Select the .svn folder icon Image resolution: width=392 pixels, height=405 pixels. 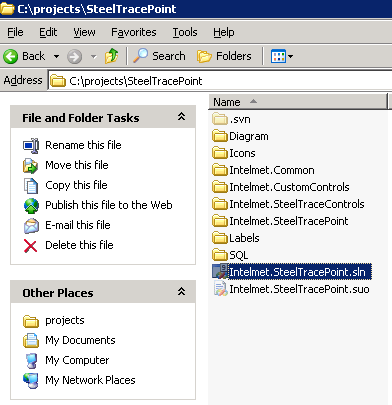(x=220, y=119)
